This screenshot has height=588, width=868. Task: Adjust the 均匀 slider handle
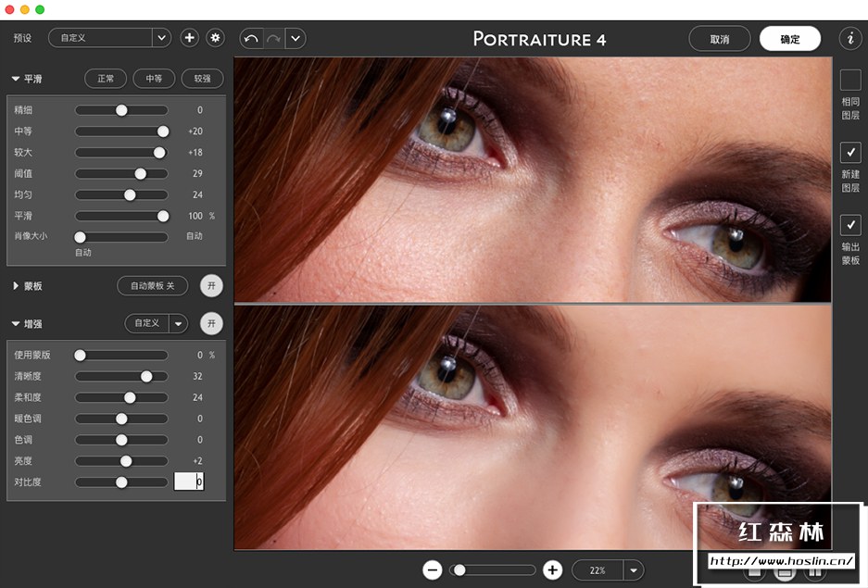[x=130, y=194]
